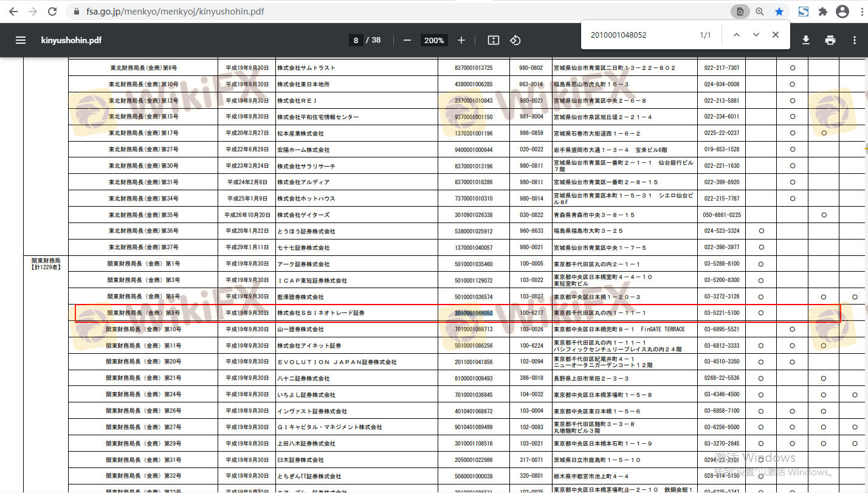Go to previous search match
Viewport: 868px width, 493px height.
tap(737, 35)
